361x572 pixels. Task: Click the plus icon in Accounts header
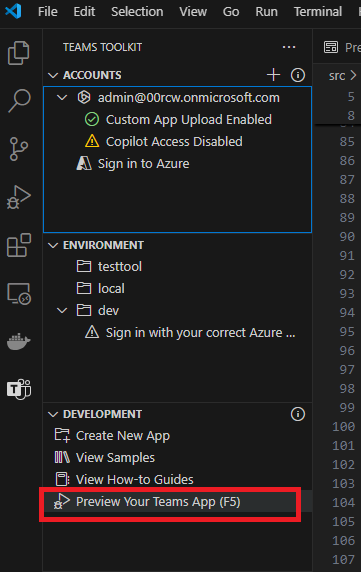pyautogui.click(x=273, y=75)
